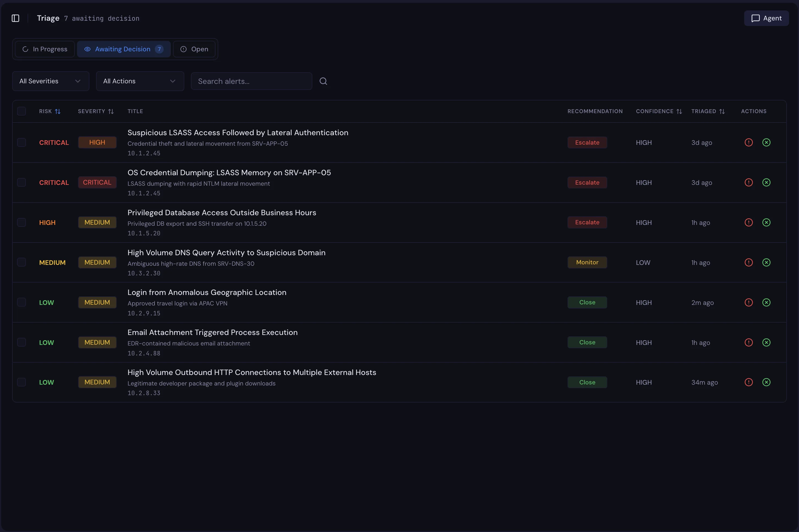Viewport: 799px width, 532px height.
Task: Sort by the Severity column
Action: click(96, 111)
